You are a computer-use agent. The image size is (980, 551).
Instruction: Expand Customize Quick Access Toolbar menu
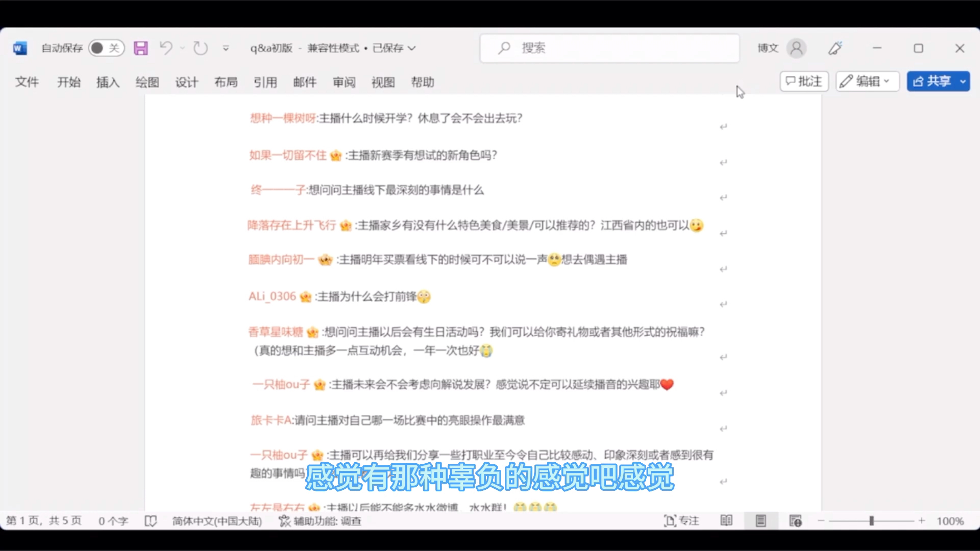click(226, 48)
